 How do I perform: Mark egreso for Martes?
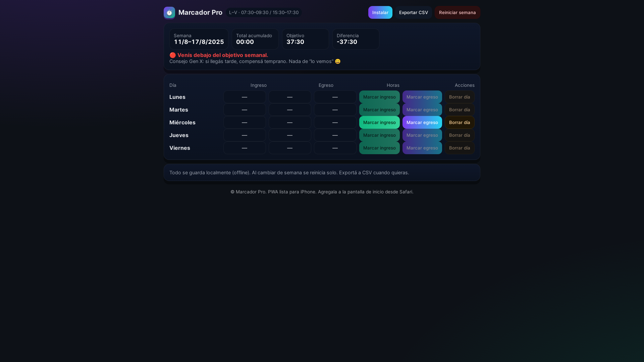pos(422,110)
